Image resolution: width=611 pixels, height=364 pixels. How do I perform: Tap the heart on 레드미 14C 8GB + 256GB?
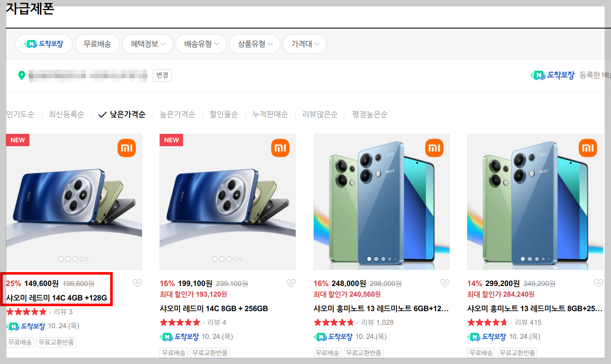click(291, 283)
